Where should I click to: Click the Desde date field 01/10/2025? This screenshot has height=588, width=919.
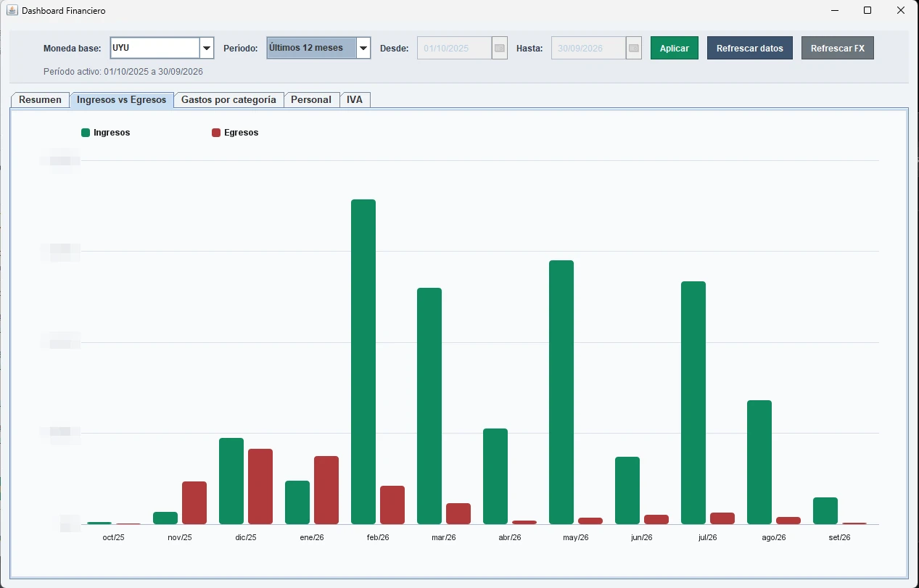coord(455,48)
